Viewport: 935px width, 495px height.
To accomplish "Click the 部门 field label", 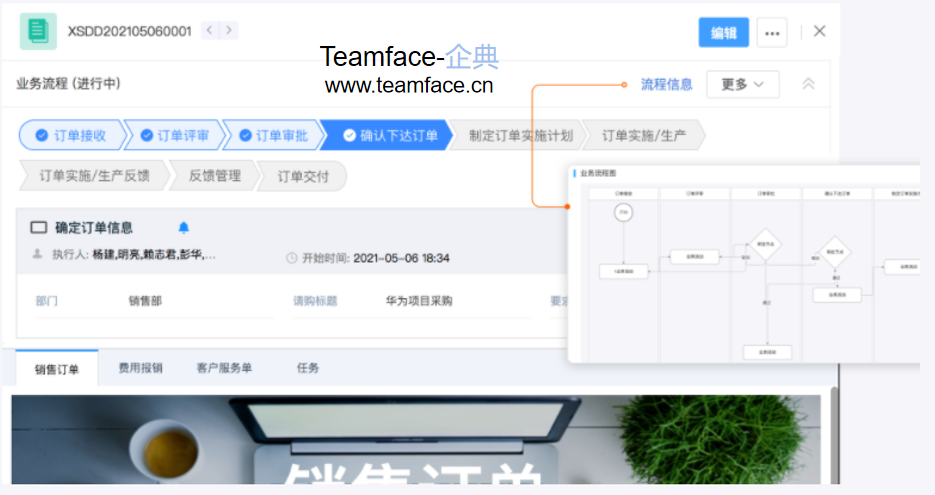I will pos(47,301).
